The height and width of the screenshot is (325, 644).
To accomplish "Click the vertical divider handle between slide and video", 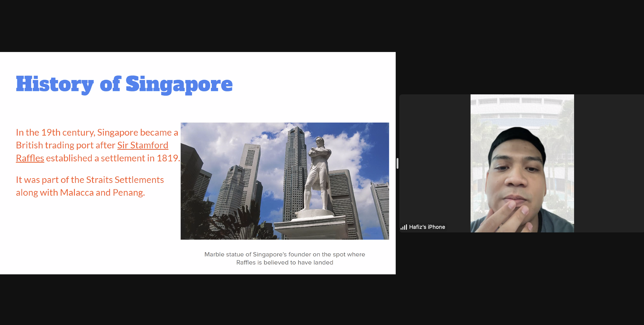I will (397, 163).
